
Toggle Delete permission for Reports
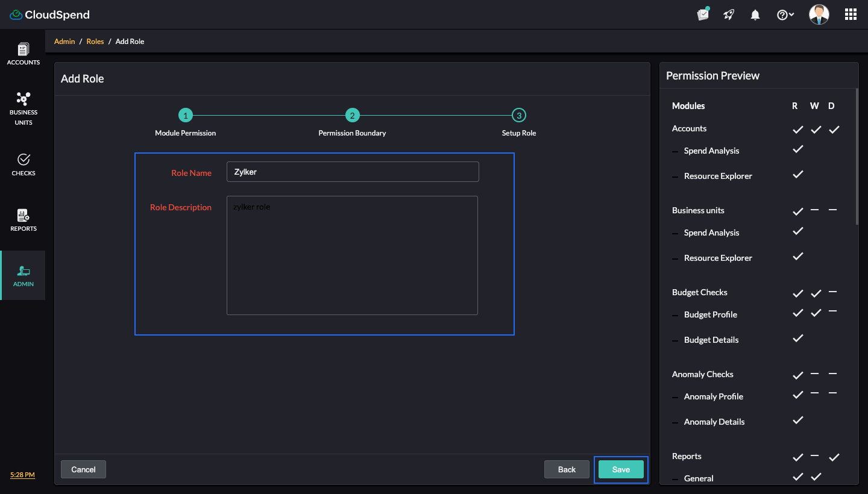point(834,457)
